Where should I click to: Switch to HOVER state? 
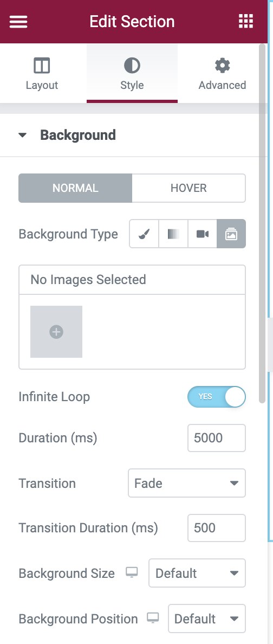pyautogui.click(x=189, y=188)
